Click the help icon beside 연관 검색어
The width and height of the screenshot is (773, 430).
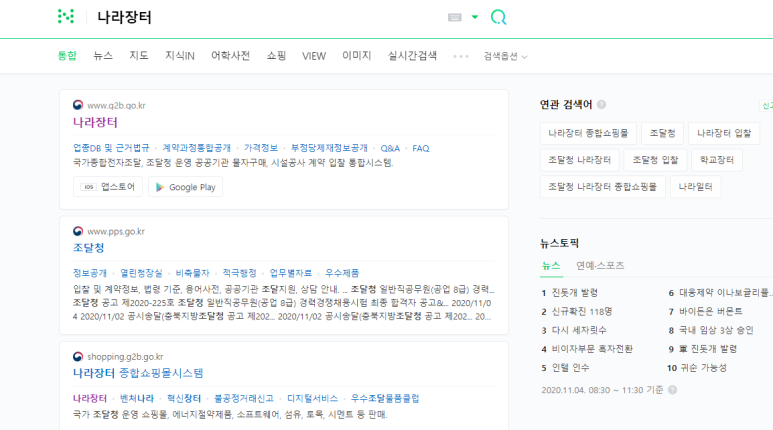click(601, 105)
